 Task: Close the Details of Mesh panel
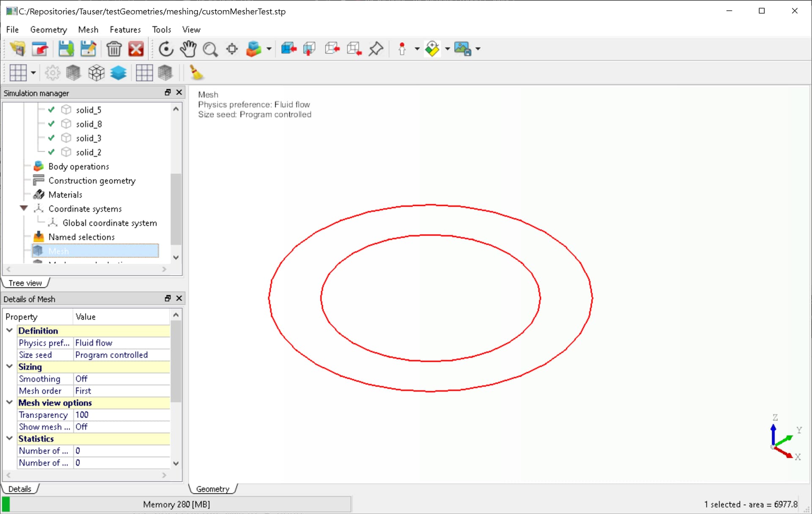click(x=179, y=298)
